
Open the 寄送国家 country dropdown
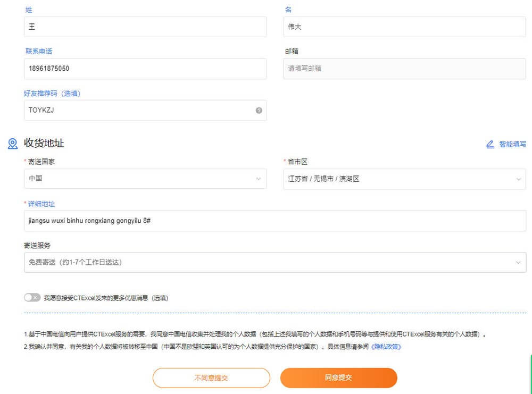145,179
